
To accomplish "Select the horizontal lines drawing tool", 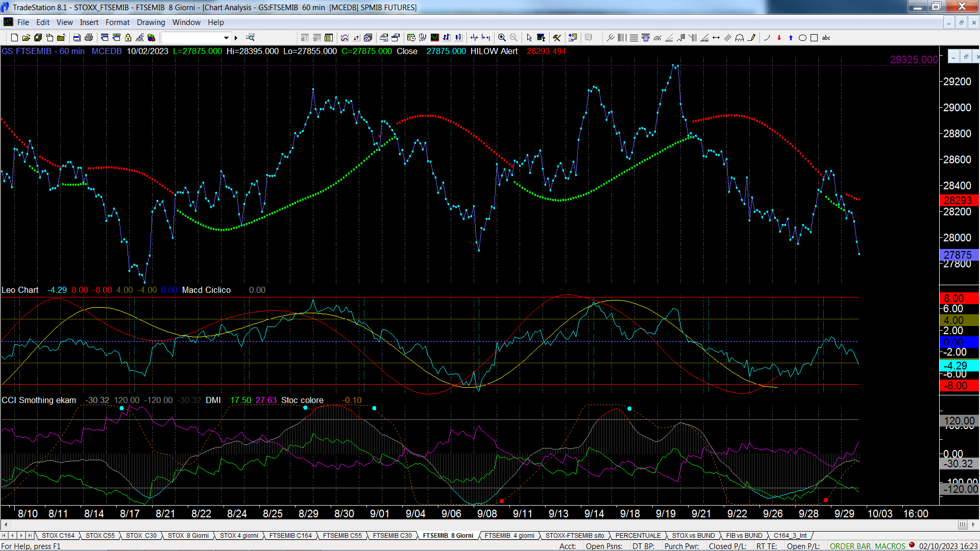I will coord(633,38).
